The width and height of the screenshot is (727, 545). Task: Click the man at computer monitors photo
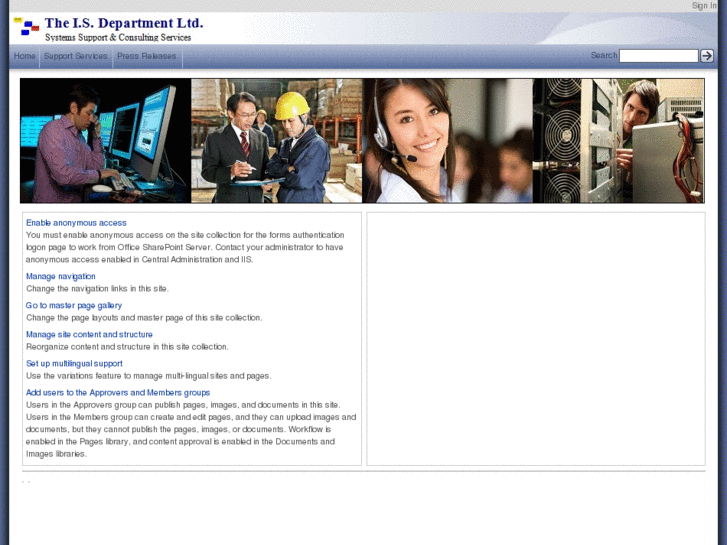click(x=106, y=141)
